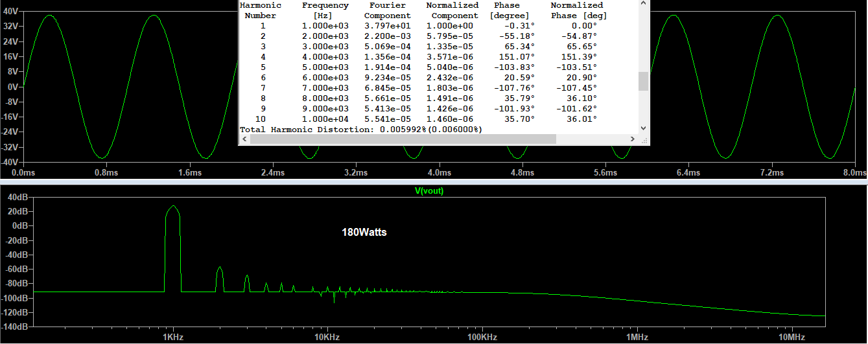
Task: Click the Fourier Component column header
Action: click(x=387, y=10)
